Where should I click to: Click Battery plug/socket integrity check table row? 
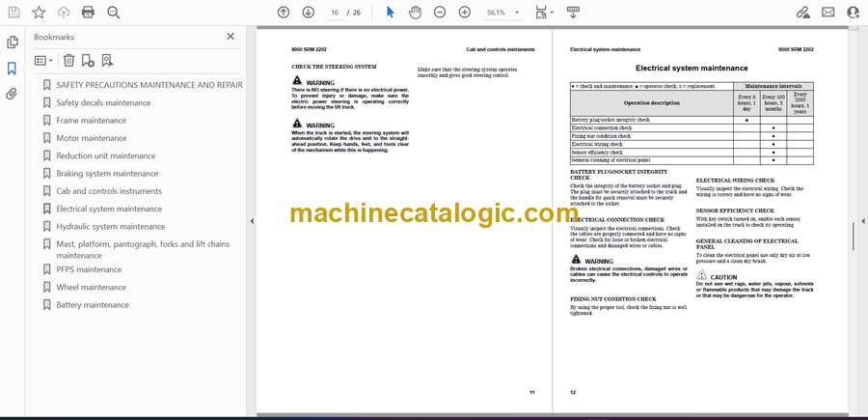[692, 120]
